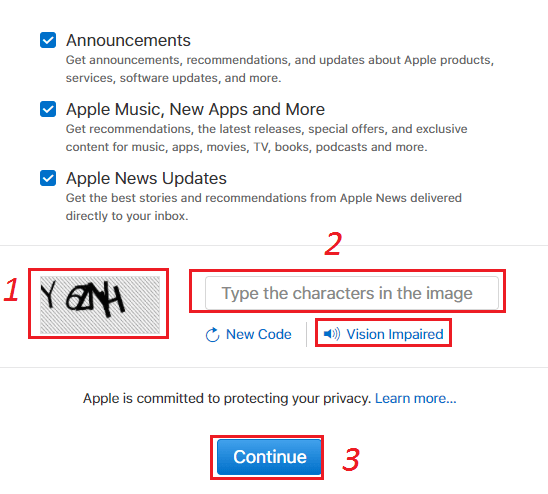Click the blue Continue button
The image size is (548, 494).
tap(269, 457)
